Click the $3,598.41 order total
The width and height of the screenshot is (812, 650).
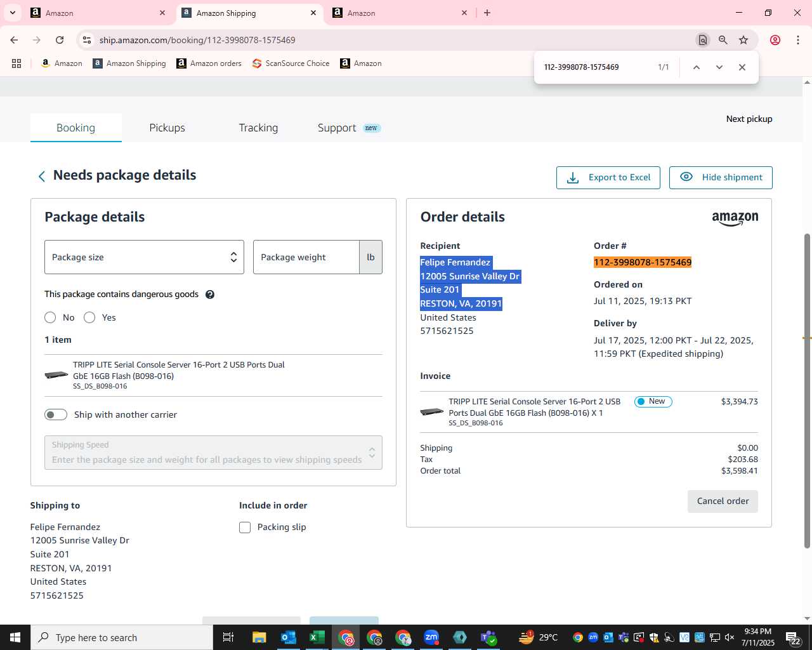[x=740, y=471]
